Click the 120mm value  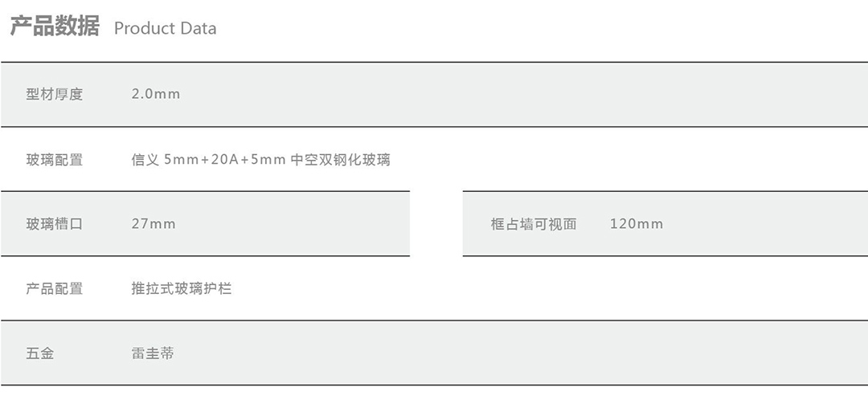point(637,224)
